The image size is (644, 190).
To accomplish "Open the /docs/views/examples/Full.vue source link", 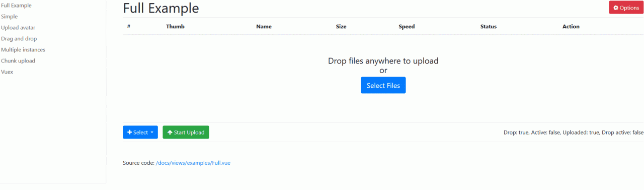I will pyautogui.click(x=193, y=163).
